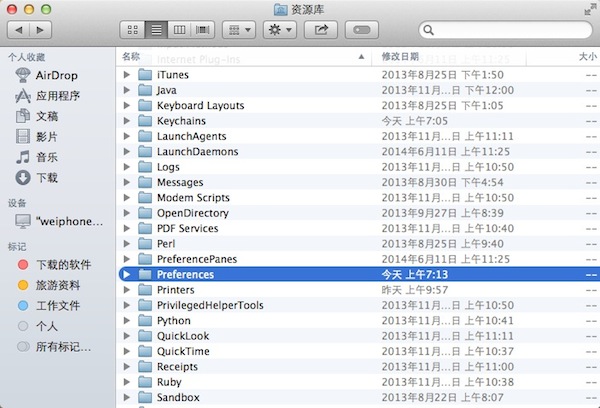The height and width of the screenshot is (408, 600).
Task: Go back with the back arrow button
Action: 19,30
